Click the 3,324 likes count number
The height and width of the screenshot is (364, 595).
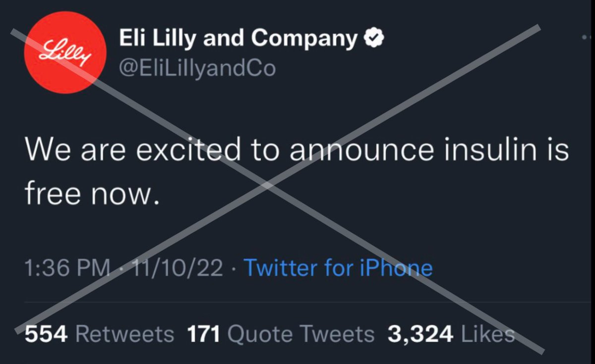(420, 334)
